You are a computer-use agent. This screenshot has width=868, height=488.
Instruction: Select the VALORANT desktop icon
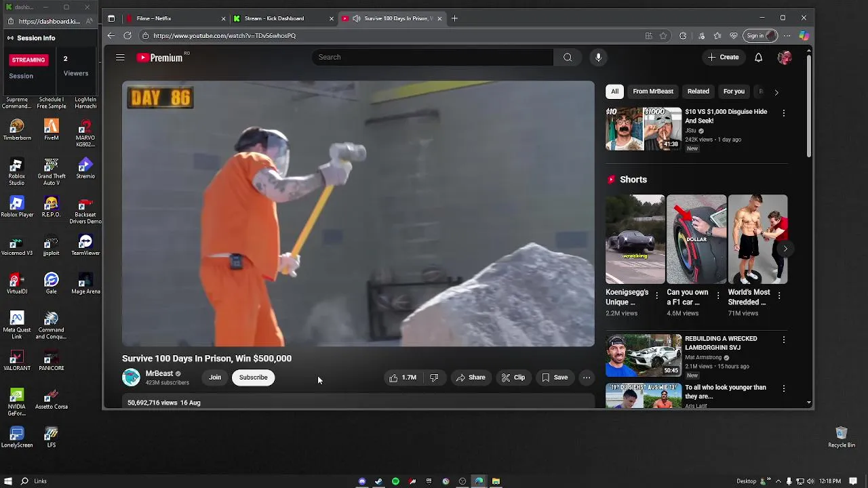coord(17,361)
